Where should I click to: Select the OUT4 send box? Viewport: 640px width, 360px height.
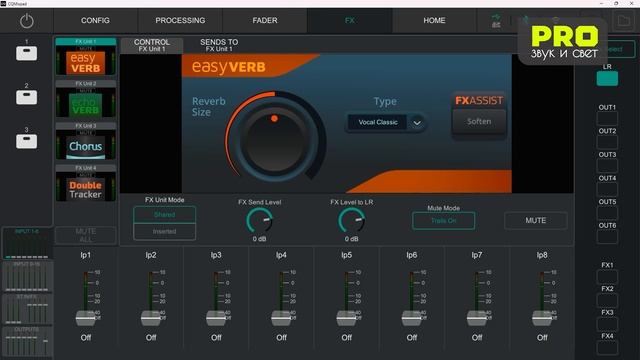[607, 190]
